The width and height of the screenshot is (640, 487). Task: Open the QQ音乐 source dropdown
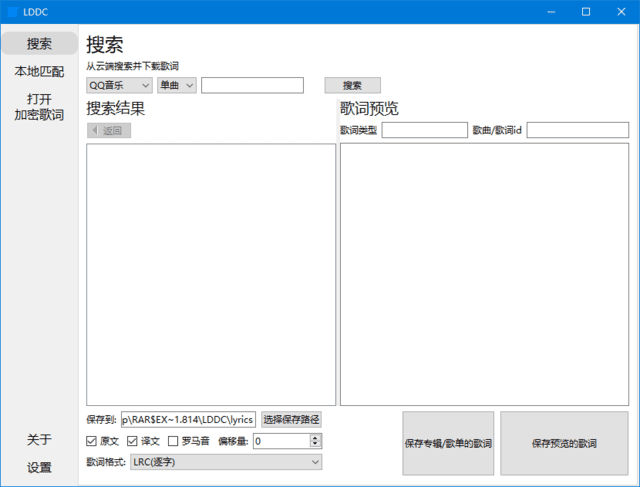pos(119,85)
